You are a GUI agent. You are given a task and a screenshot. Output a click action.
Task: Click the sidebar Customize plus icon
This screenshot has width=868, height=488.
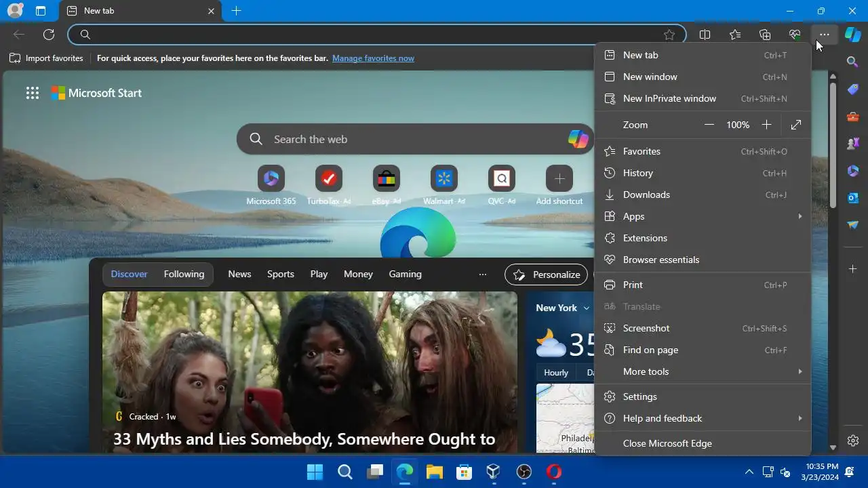point(853,269)
